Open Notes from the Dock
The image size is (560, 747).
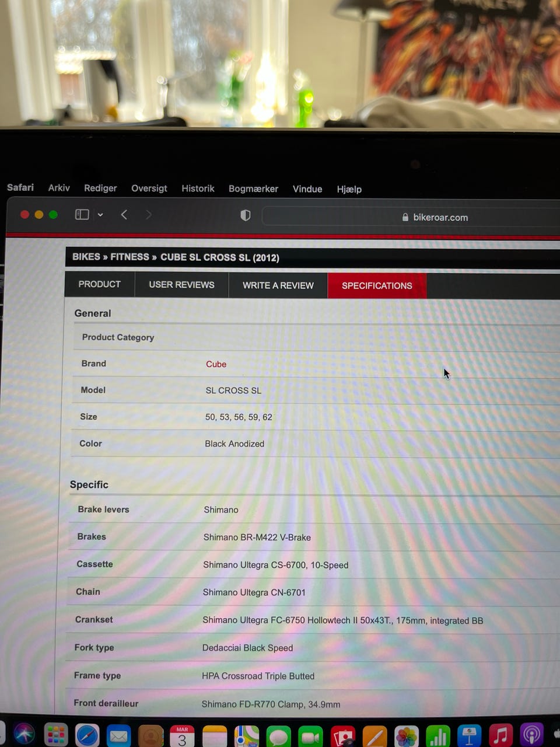(214, 736)
